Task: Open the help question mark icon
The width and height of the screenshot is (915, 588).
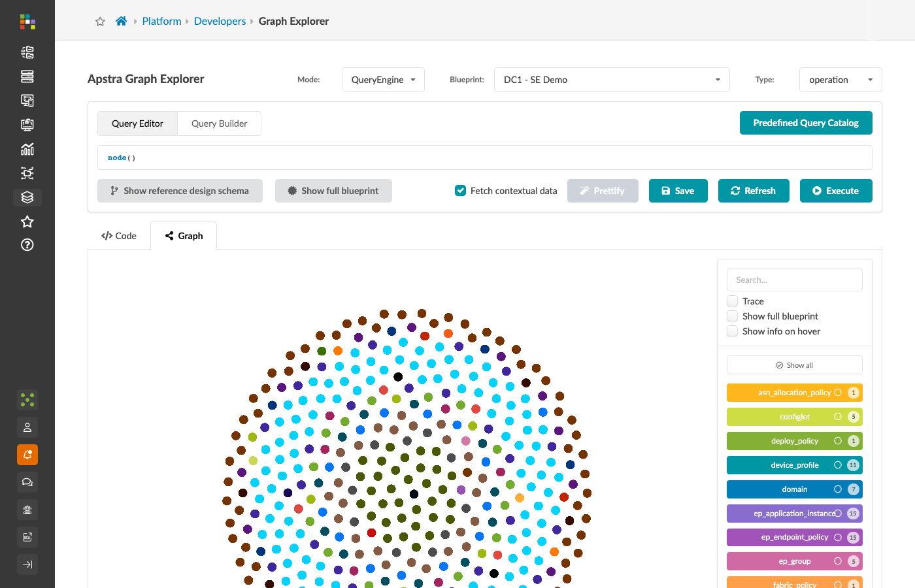Action: [x=27, y=245]
